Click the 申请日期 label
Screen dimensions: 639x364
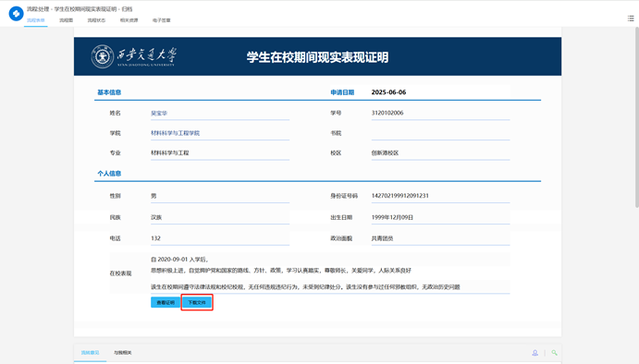(342, 92)
